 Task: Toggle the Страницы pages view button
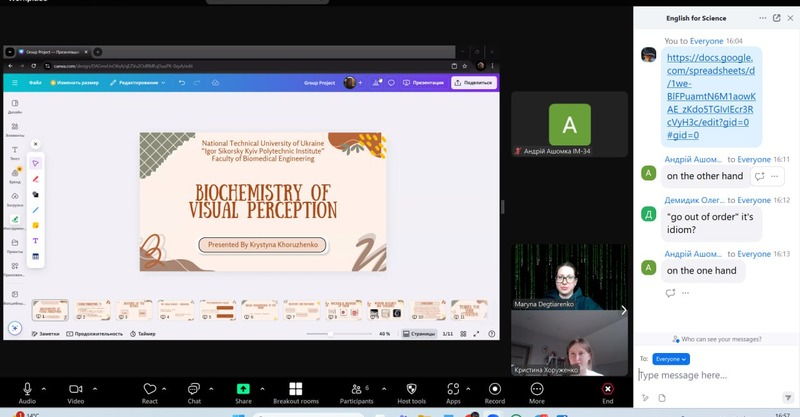tap(419, 334)
